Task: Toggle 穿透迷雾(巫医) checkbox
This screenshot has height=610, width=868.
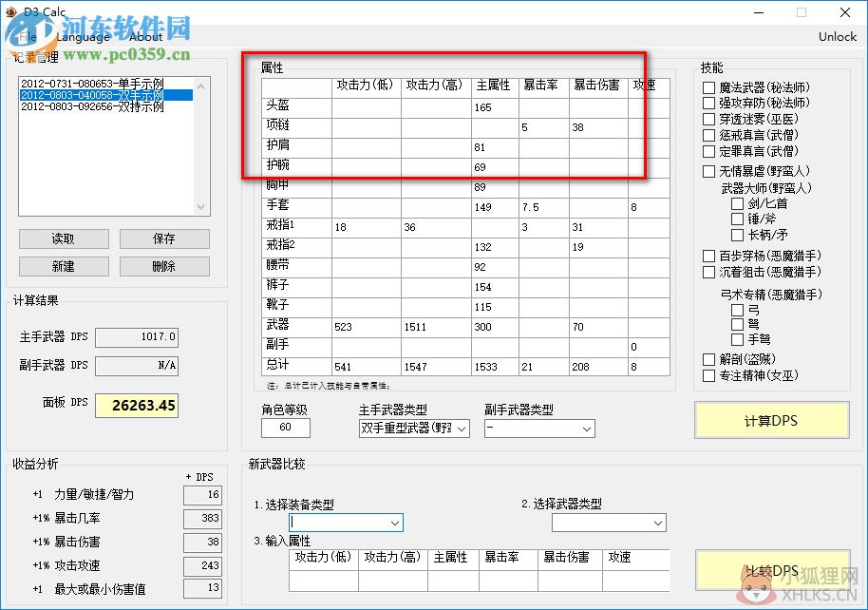Action: tap(708, 119)
